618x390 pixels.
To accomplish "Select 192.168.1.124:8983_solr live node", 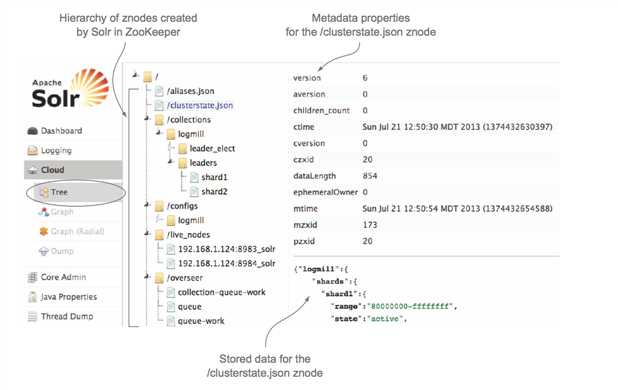I will click(x=227, y=249).
